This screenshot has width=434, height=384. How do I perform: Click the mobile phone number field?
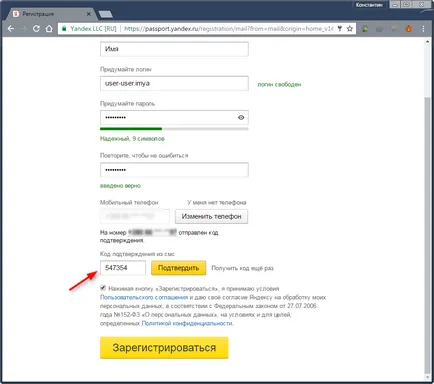coord(135,216)
